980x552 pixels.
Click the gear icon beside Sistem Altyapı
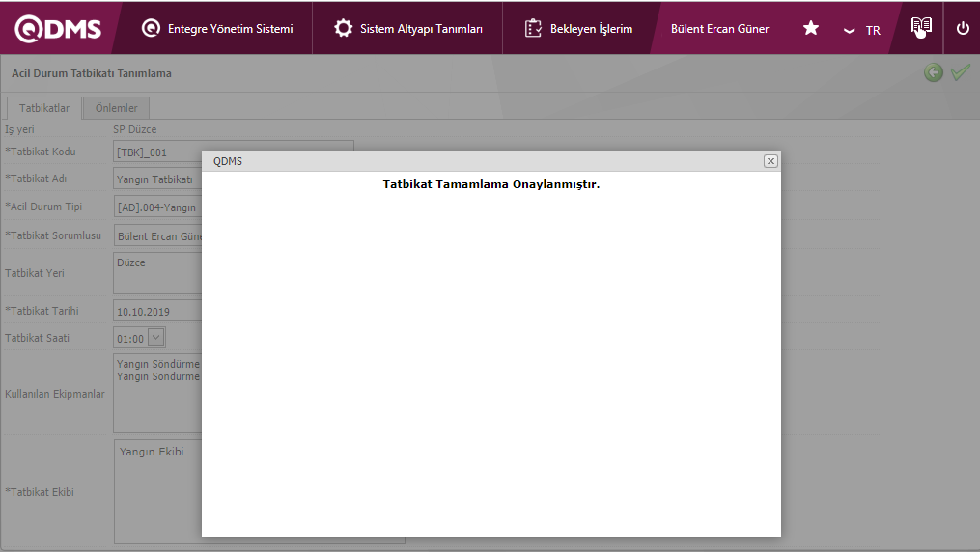tap(343, 28)
